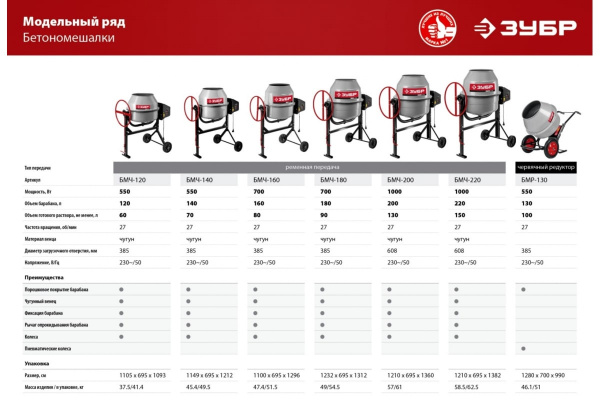This screenshot has height=400, width=600.
Task: Click the 'Тип передачи' row label
Action: click(38, 168)
